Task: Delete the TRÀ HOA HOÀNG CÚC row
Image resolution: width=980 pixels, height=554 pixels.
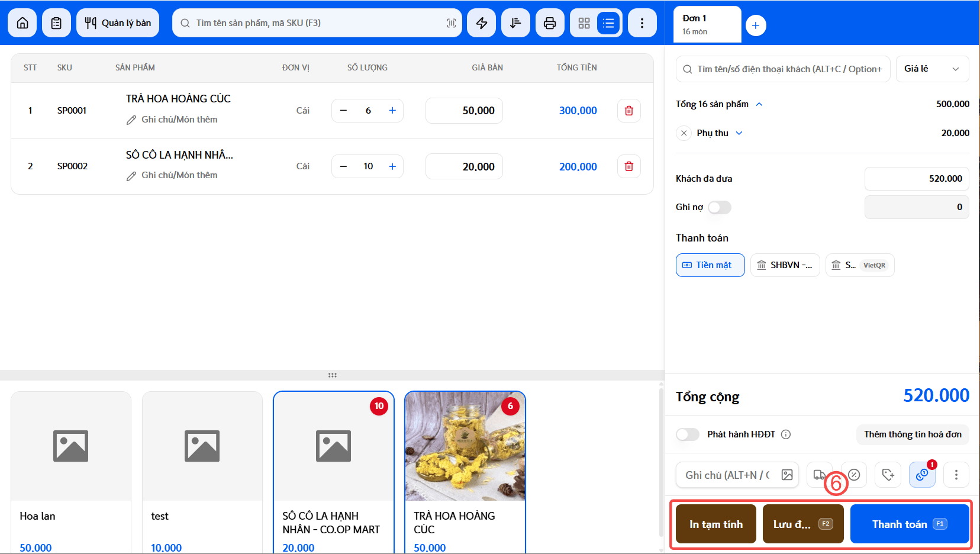Action: coord(629,111)
